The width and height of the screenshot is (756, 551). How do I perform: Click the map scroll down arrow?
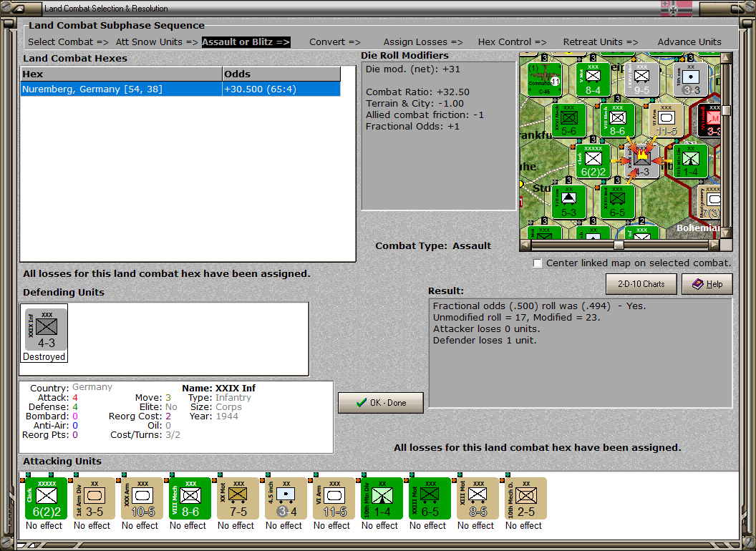point(726,233)
